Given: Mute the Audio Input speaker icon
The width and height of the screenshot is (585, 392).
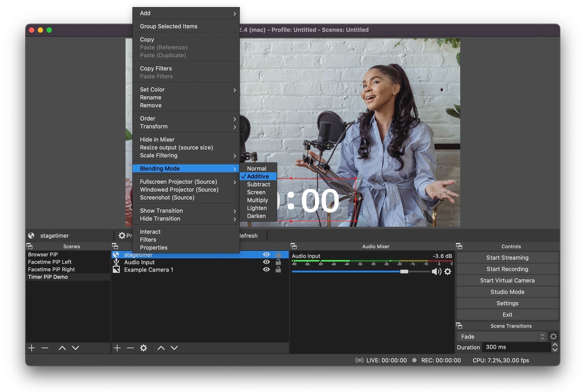Looking at the screenshot, I should (436, 271).
